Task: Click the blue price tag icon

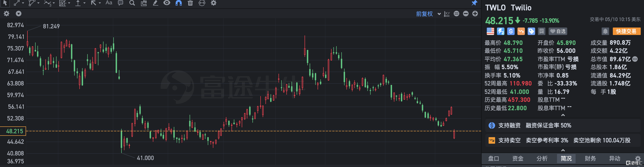Action: pos(531,31)
